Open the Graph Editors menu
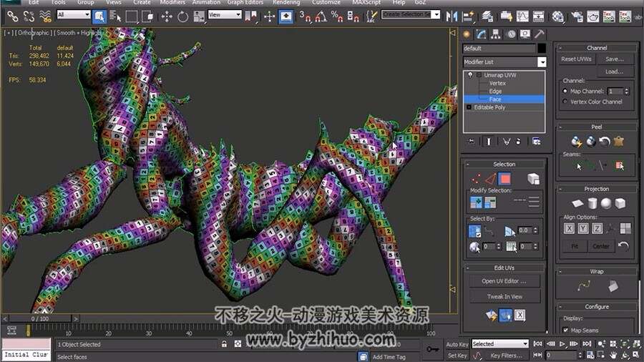 coord(245,2)
